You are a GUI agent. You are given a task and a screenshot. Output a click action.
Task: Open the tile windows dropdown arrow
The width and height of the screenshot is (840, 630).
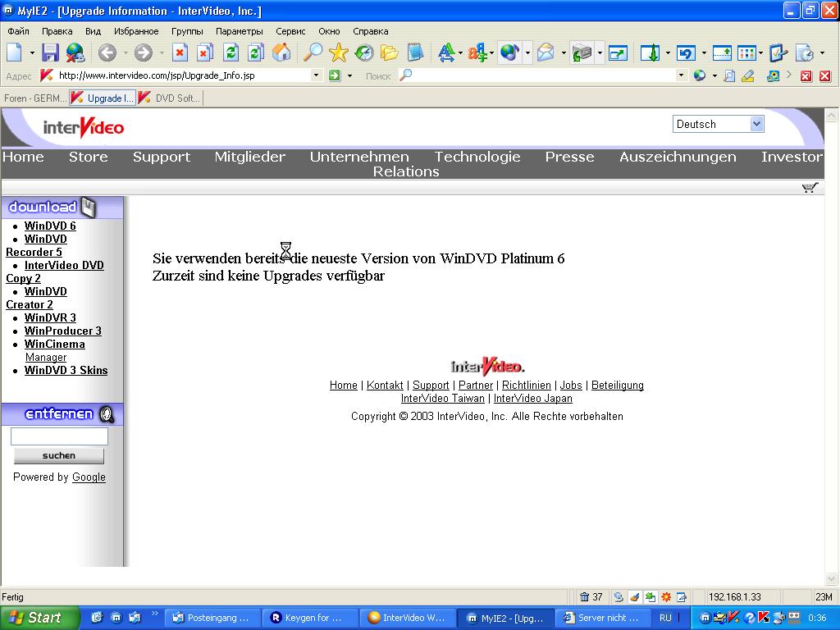point(760,53)
